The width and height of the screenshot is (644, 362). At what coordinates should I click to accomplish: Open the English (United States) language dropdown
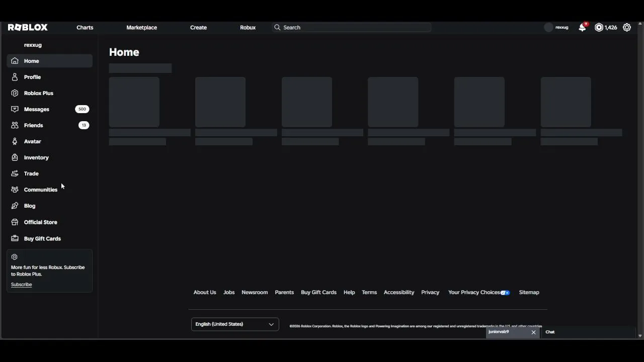coord(235,324)
